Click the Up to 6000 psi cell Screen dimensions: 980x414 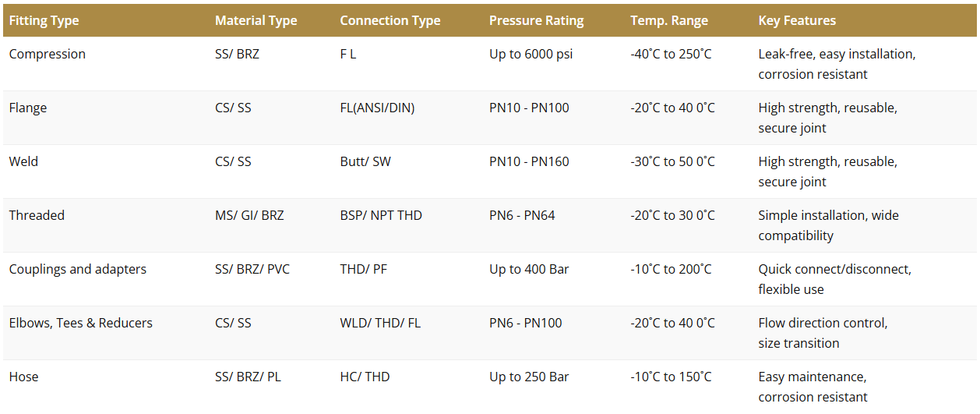[531, 54]
